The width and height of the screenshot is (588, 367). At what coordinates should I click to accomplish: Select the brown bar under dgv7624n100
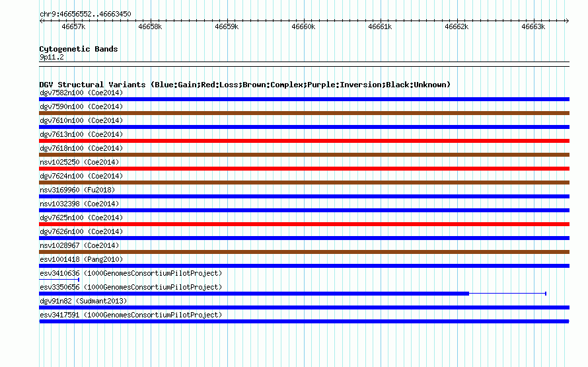304,183
